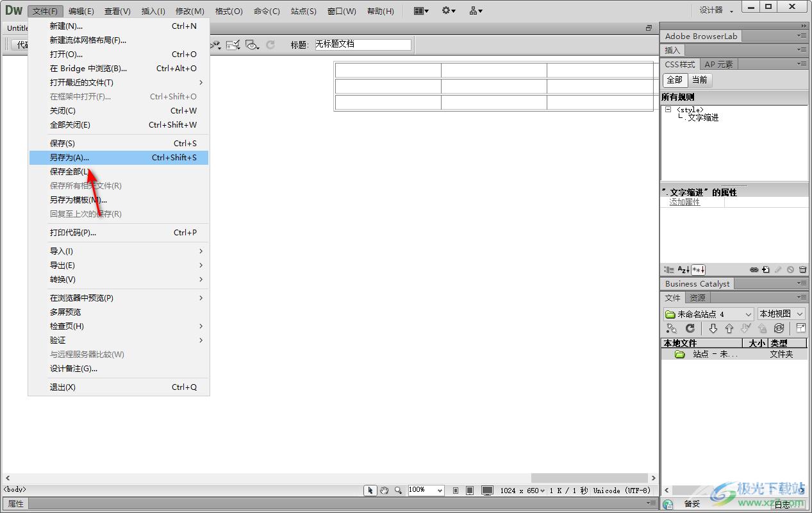Switch to desktop size view icon

pos(487,491)
